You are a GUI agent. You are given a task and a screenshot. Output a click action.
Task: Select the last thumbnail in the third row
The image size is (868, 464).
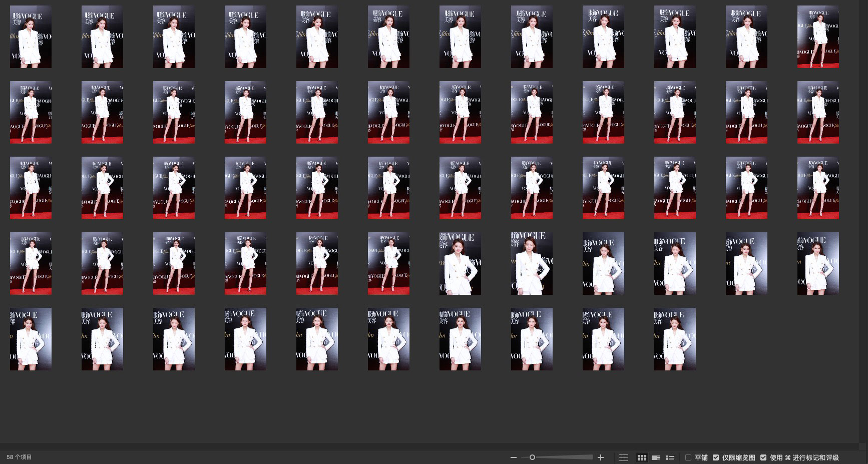(818, 188)
